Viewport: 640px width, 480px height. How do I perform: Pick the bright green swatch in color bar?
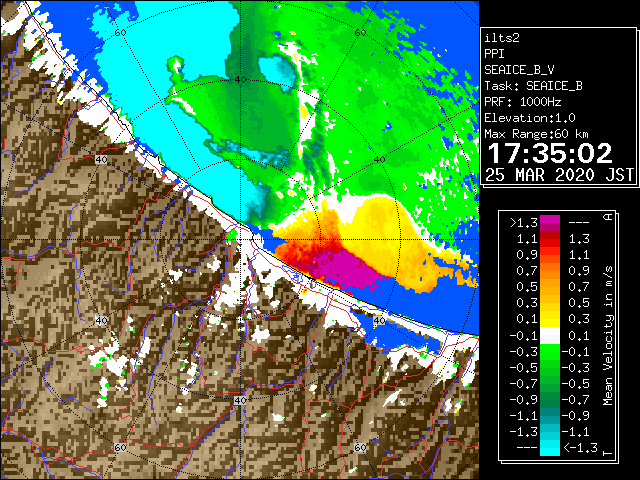click(550, 351)
